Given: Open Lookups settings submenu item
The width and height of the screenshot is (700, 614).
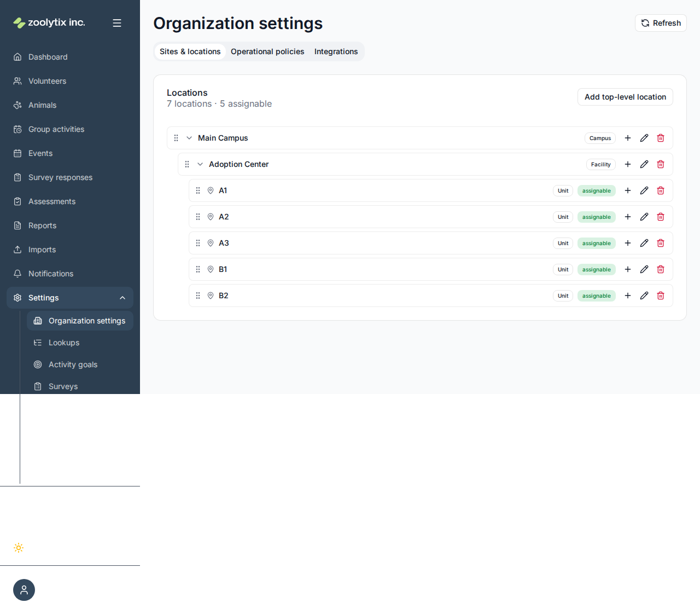Looking at the screenshot, I should [x=80, y=343].
